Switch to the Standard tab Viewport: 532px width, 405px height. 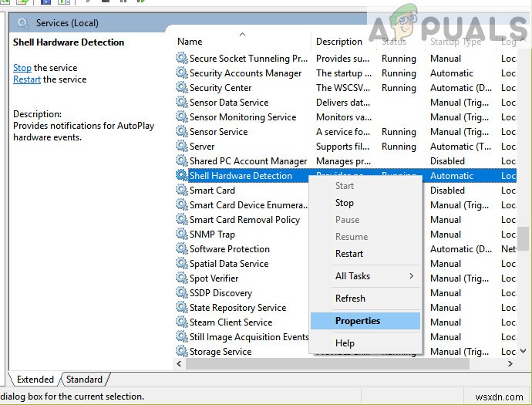(x=84, y=380)
